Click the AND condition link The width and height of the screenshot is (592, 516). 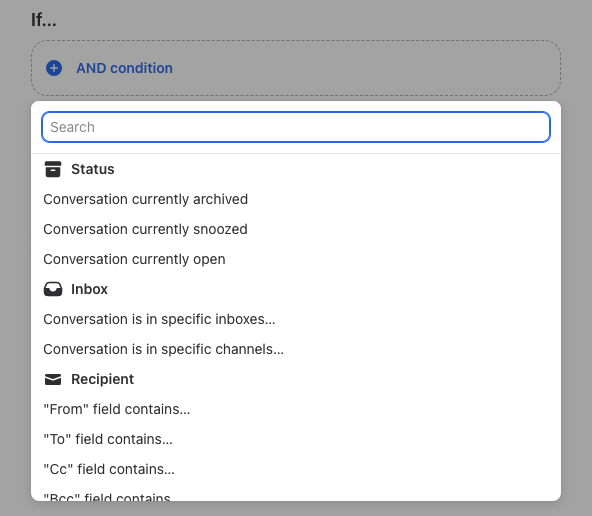click(124, 68)
